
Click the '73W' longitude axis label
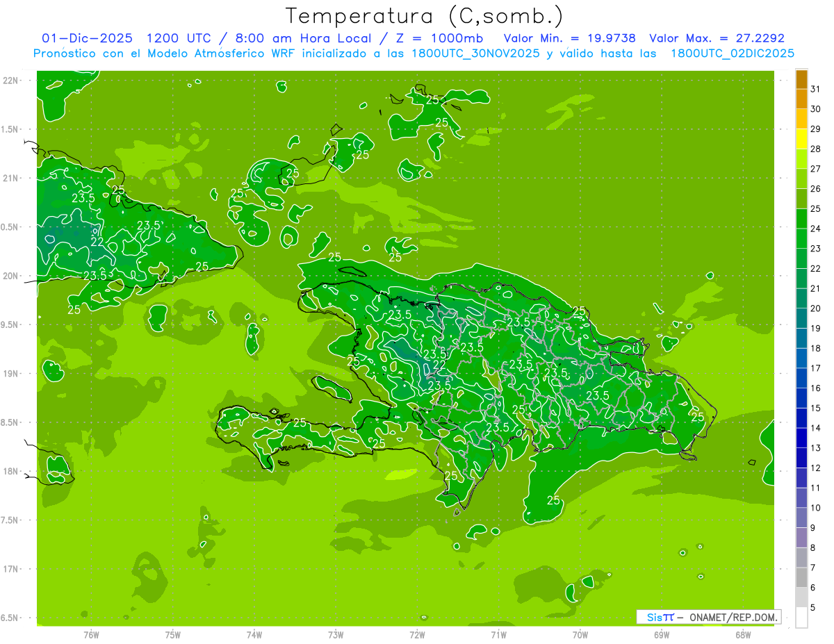point(336,634)
